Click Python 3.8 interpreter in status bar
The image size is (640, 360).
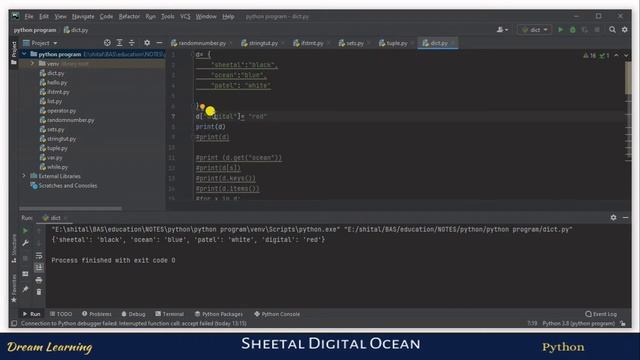578,323
